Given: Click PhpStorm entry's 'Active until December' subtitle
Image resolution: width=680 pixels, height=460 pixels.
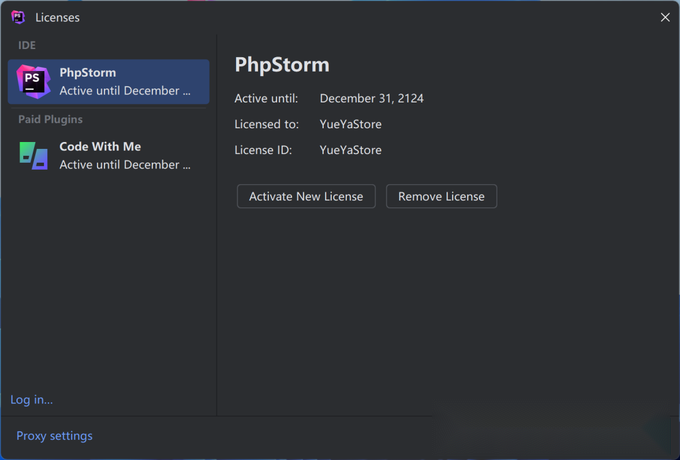Looking at the screenshot, I should pos(125,91).
